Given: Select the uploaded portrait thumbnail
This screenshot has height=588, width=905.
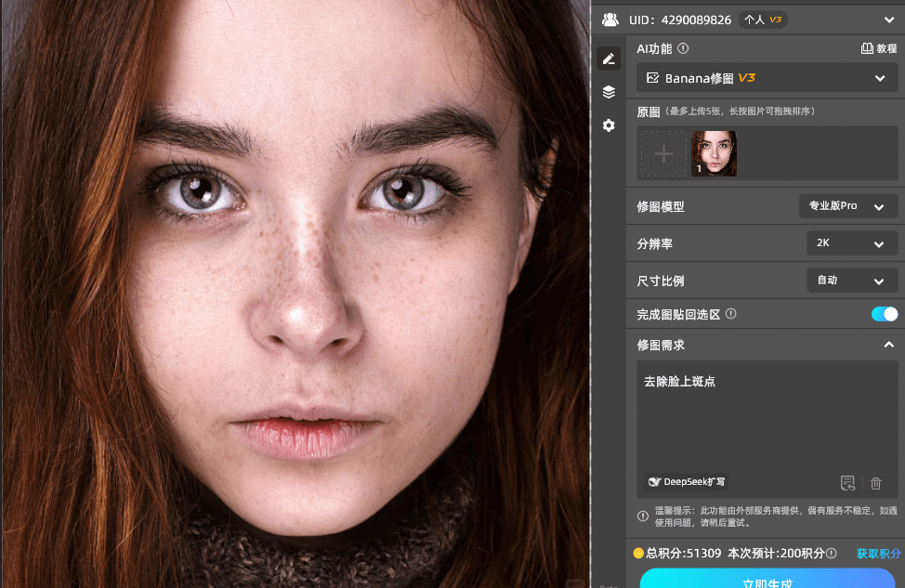Looking at the screenshot, I should [714, 153].
